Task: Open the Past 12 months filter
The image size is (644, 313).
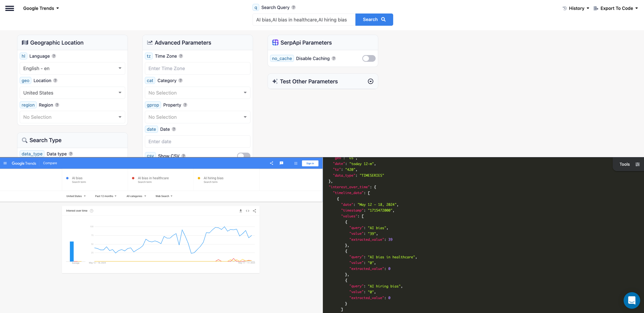Action: (106, 196)
